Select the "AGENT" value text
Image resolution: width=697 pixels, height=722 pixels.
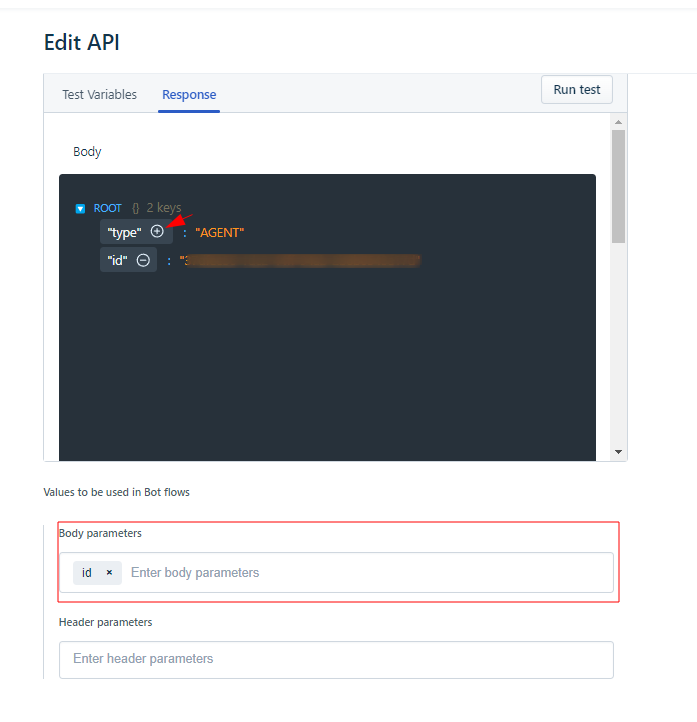[220, 233]
